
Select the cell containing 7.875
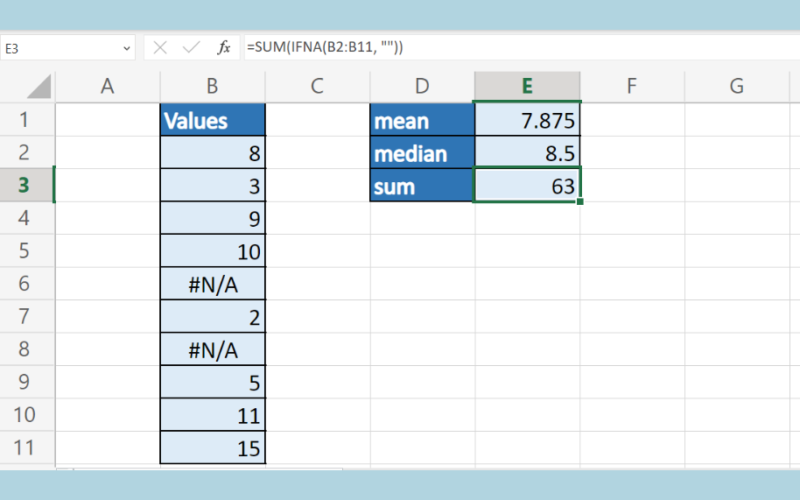click(527, 121)
